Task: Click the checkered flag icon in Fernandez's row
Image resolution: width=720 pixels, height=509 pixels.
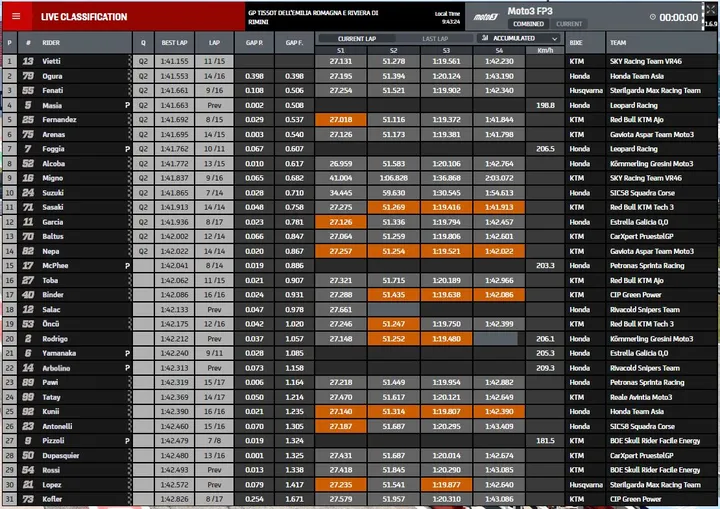Action: click(x=129, y=119)
